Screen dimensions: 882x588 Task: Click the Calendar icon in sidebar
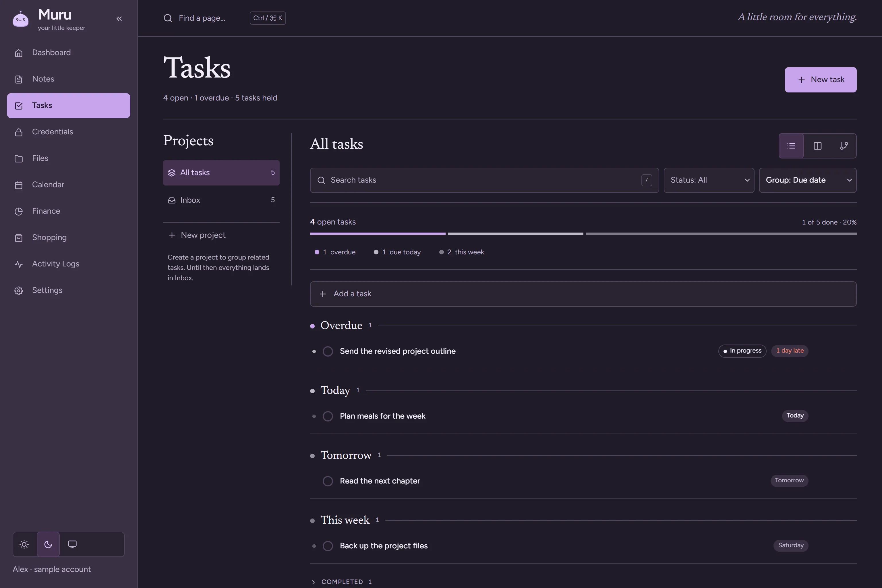tap(19, 185)
